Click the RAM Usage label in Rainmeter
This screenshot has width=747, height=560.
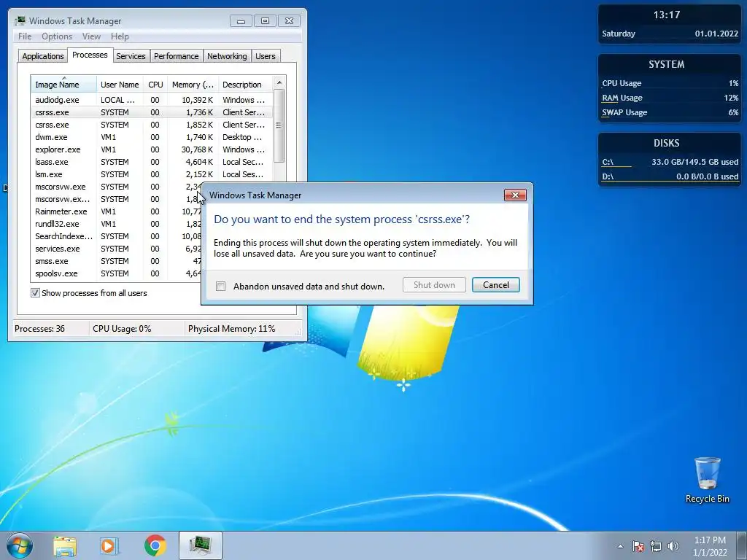[622, 98]
